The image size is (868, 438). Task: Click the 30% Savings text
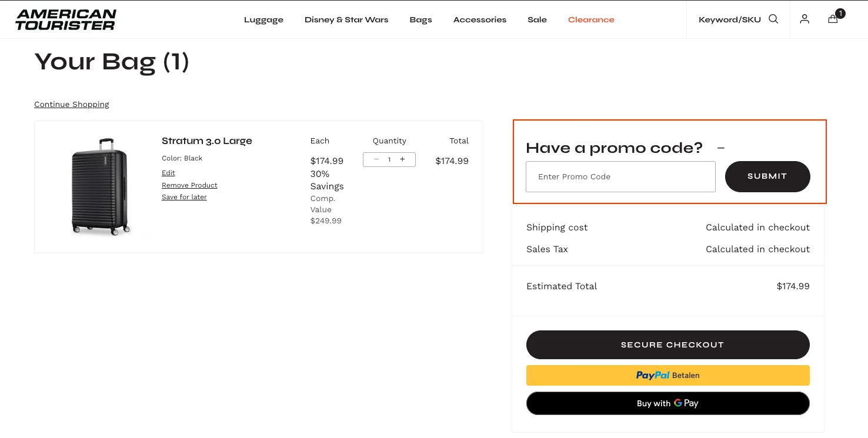pyautogui.click(x=327, y=180)
